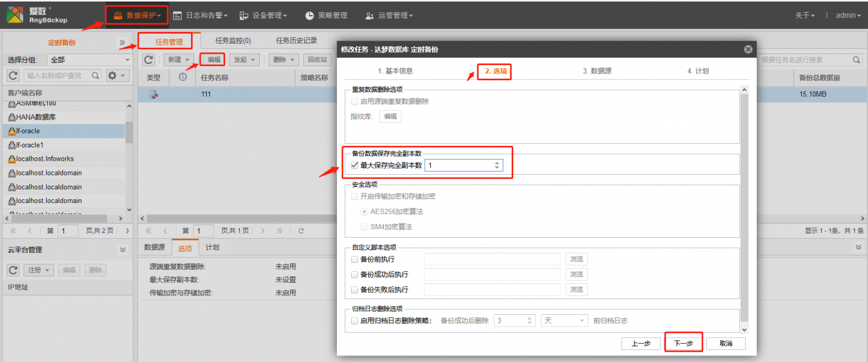Viewport: 868px width, 362px height.
Task: Click the client list refresh icon
Action: point(14,75)
